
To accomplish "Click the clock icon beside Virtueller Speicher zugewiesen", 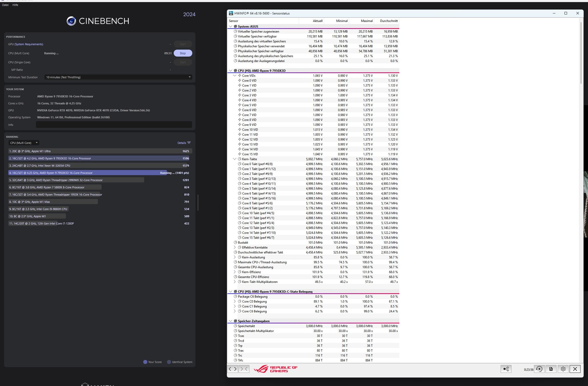I will click(x=235, y=31).
